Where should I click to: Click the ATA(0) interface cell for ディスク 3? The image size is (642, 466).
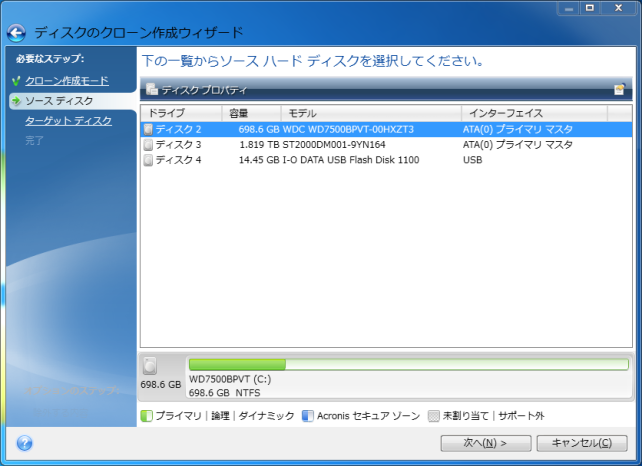click(518, 145)
